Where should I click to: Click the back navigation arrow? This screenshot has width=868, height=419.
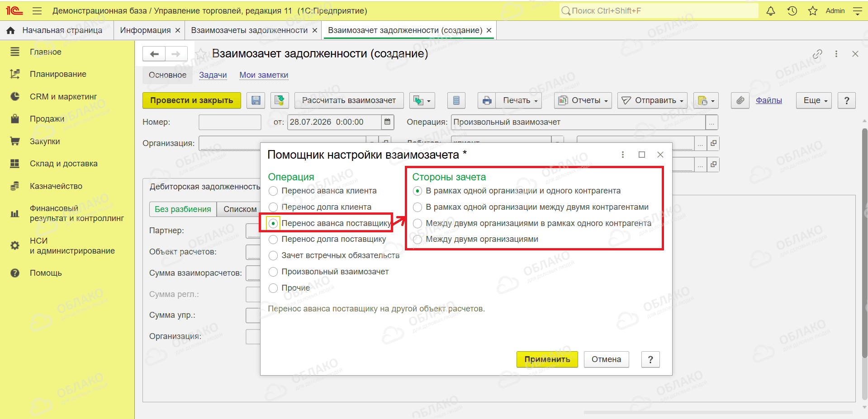click(x=154, y=54)
